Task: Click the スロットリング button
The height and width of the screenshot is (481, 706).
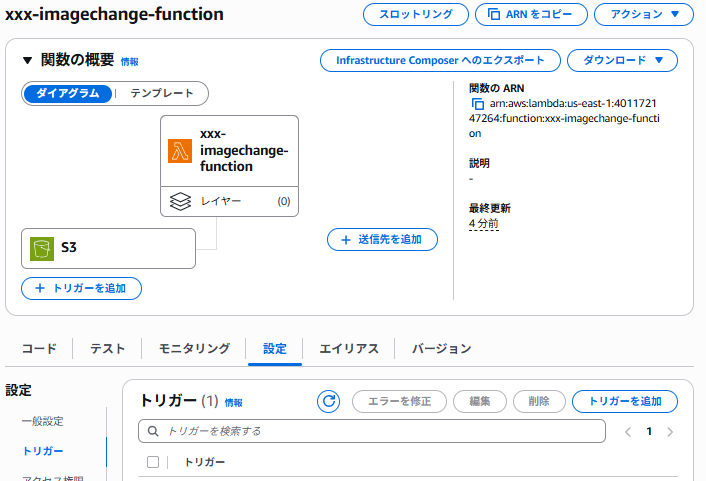Action: point(416,14)
